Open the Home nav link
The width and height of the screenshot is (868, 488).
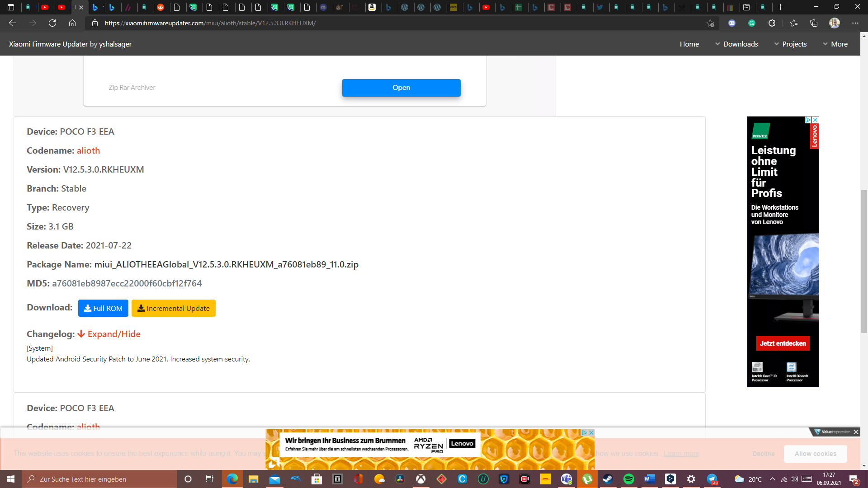[x=689, y=44]
